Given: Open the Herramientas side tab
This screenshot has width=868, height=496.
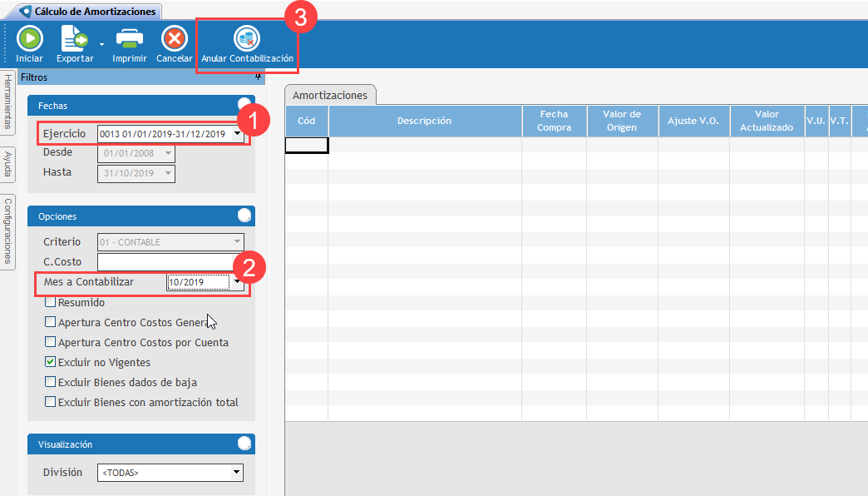Looking at the screenshot, I should (7, 102).
